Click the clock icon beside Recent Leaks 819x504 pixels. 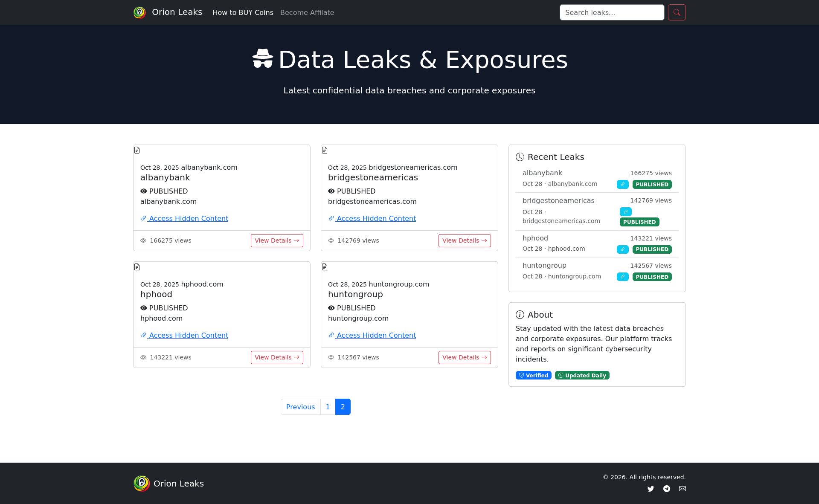pyautogui.click(x=520, y=157)
